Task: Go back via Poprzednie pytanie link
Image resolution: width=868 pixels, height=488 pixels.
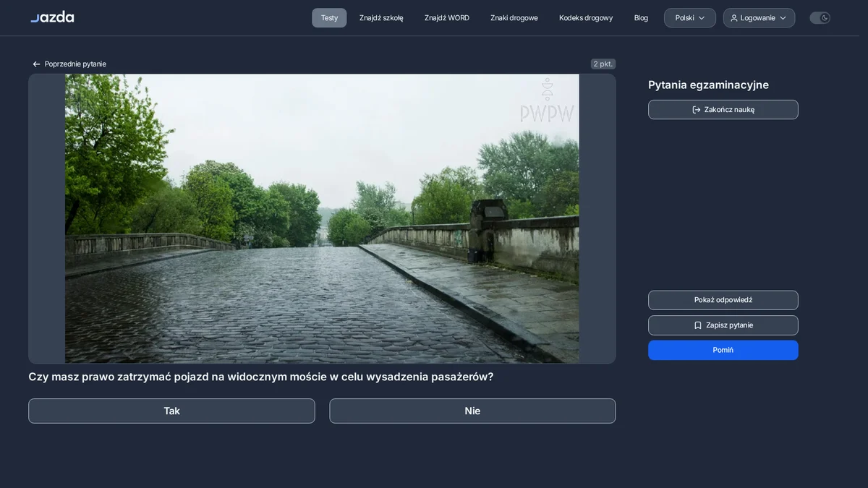Action: pos(69,64)
